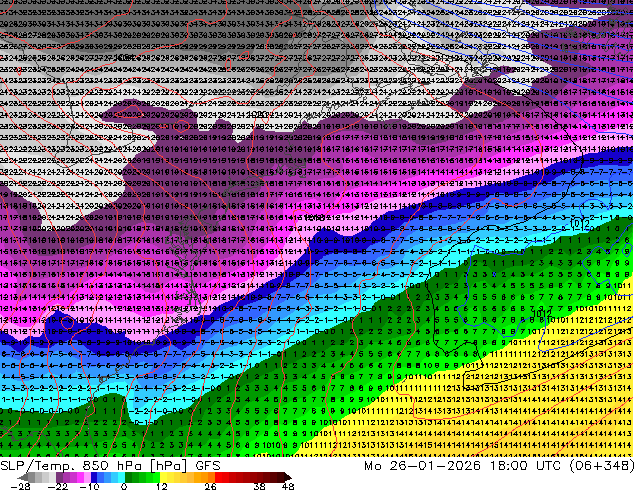Click the right dark-brown arrow end of colorbar
Screen dimensions: 634x490
288,477
